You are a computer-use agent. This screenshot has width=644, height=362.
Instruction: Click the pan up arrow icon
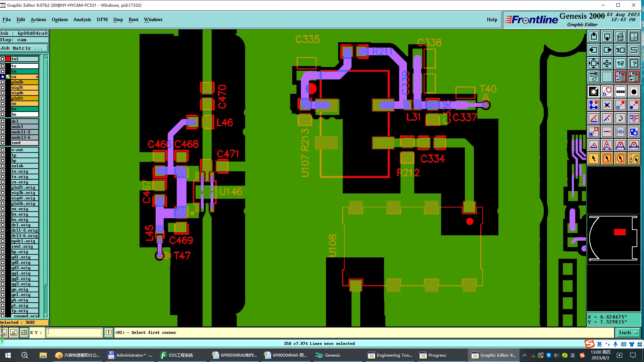[593, 37]
